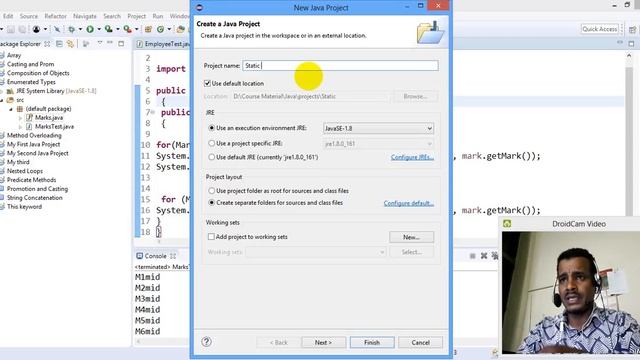Click the Open Perspective icon near Quick Access
640x360 pixels.
click(632, 29)
